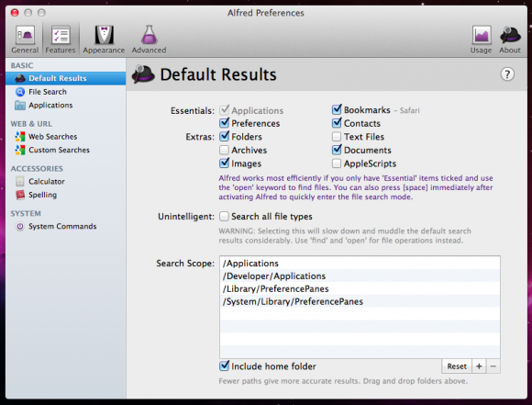
Task: Uncheck the Bookmarks Safari checkbox
Action: tap(337, 109)
